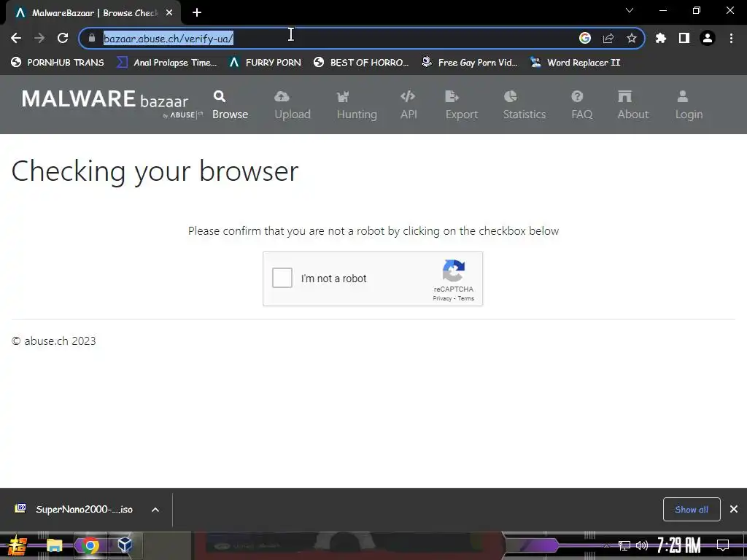Open a new browser tab
The width and height of the screenshot is (747, 560).
coord(197,13)
